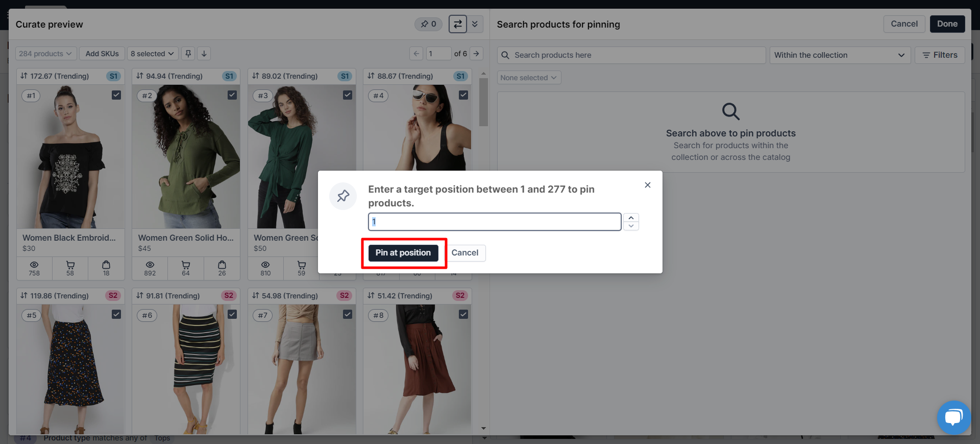Viewport: 980px width, 444px height.
Task: Click the 51.42 (Trending) score label
Action: (x=404, y=296)
